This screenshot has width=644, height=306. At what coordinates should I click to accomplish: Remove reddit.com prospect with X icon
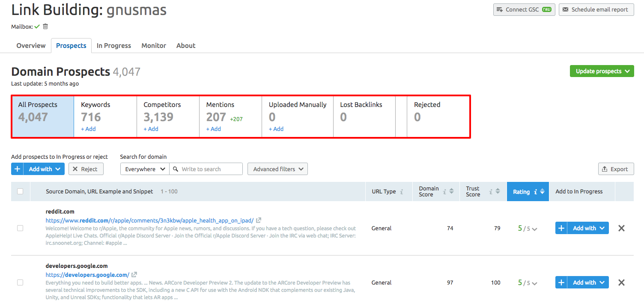pyautogui.click(x=621, y=228)
